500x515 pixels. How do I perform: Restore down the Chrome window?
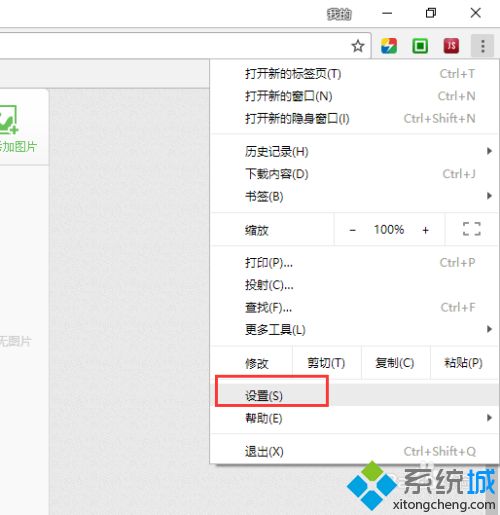pyautogui.click(x=431, y=13)
